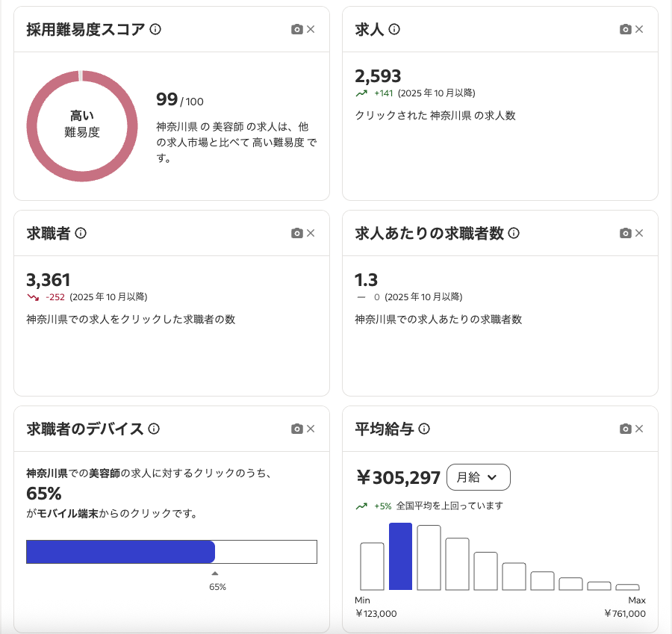Snapshot the 平均給与 card
This screenshot has height=634, width=672.
click(x=625, y=429)
